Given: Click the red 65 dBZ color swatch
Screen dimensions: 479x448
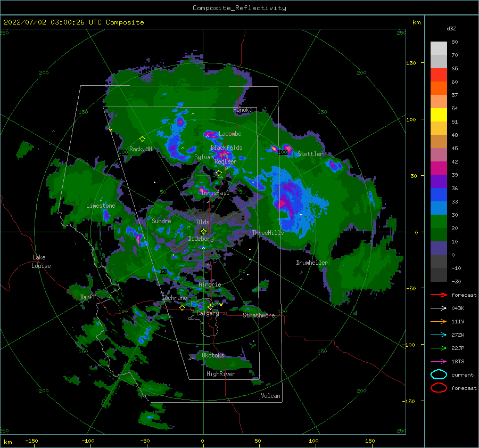Looking at the screenshot, I should pyautogui.click(x=439, y=75).
